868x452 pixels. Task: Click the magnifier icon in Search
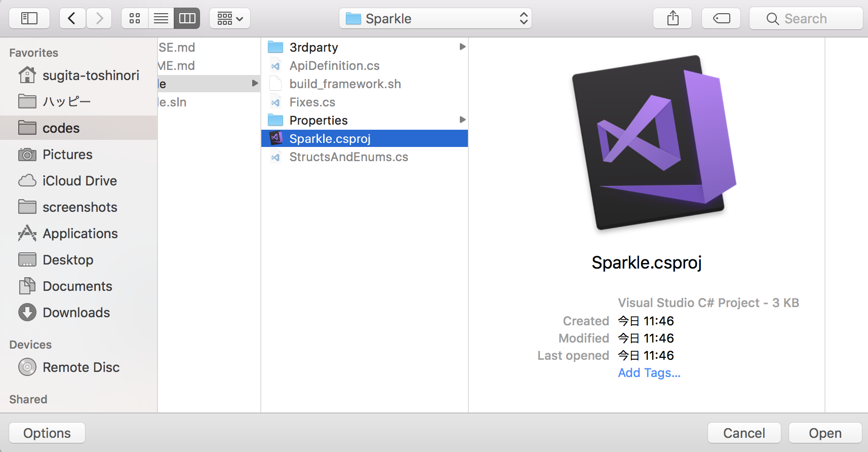click(x=772, y=19)
